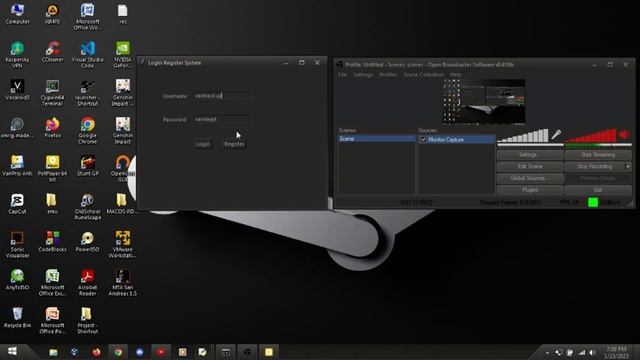Open CapCut desktop shortcut
The image size is (640, 360).
tap(17, 204)
